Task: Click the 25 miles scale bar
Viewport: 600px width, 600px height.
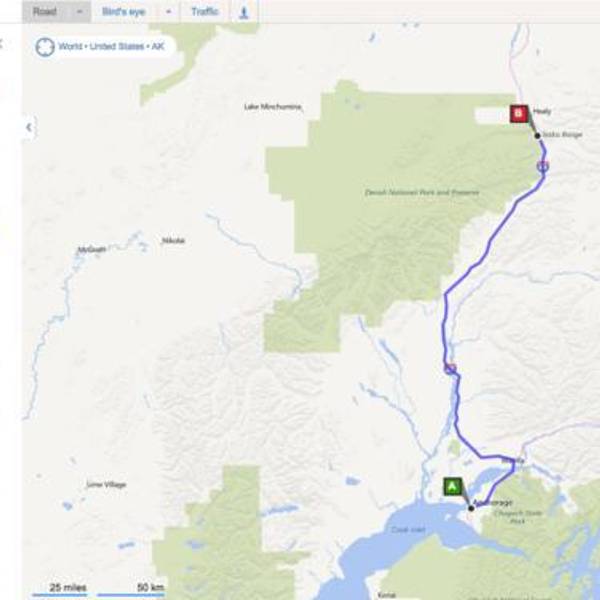Action: tap(60, 590)
